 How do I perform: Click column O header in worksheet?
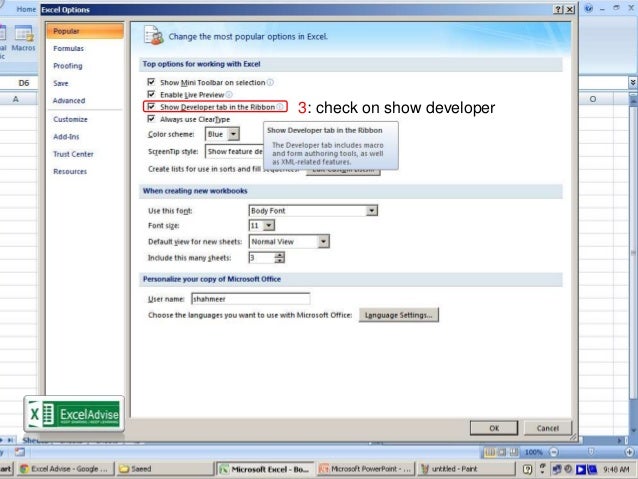[593, 99]
